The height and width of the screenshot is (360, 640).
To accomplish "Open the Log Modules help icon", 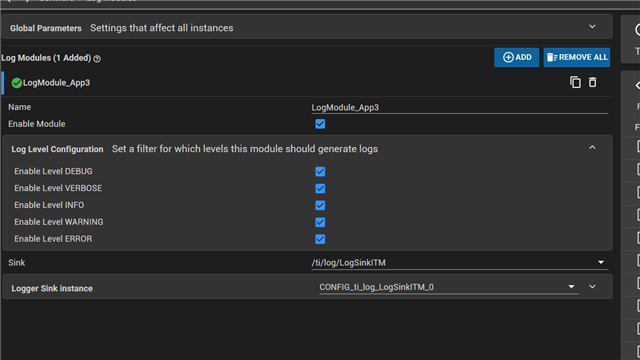I will point(97,59).
